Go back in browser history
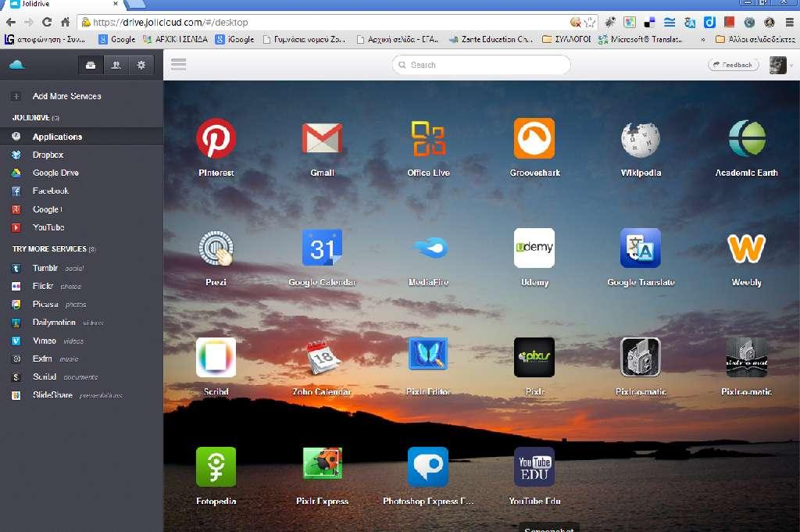Image resolution: width=800 pixels, height=532 pixels. pos(11,22)
